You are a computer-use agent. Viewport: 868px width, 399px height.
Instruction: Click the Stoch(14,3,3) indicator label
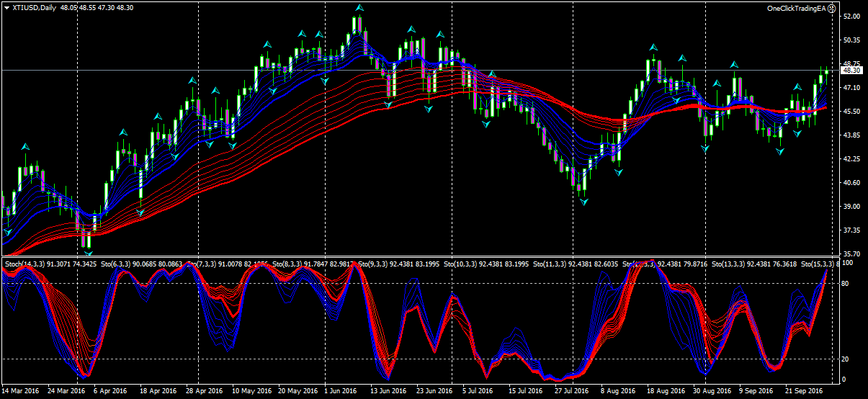click(24, 265)
